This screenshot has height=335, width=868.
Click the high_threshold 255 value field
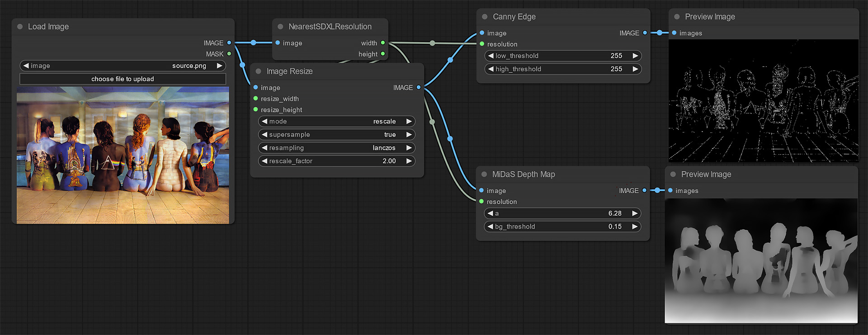(563, 69)
